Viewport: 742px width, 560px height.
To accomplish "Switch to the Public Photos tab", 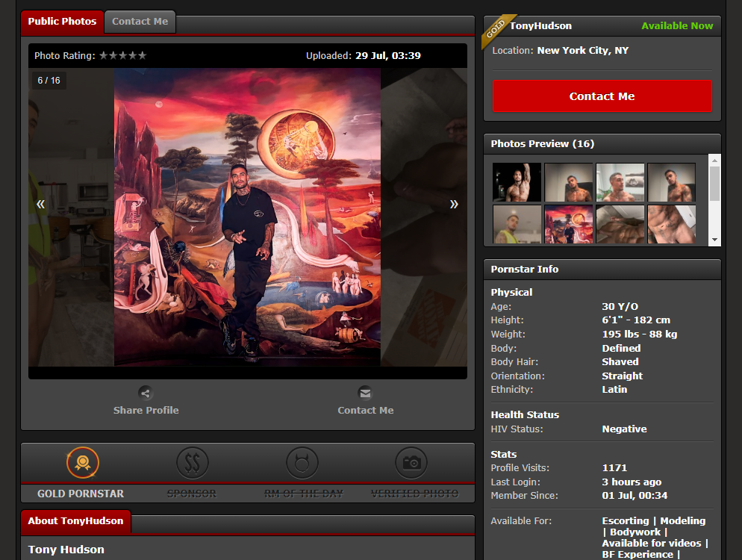I will (62, 22).
